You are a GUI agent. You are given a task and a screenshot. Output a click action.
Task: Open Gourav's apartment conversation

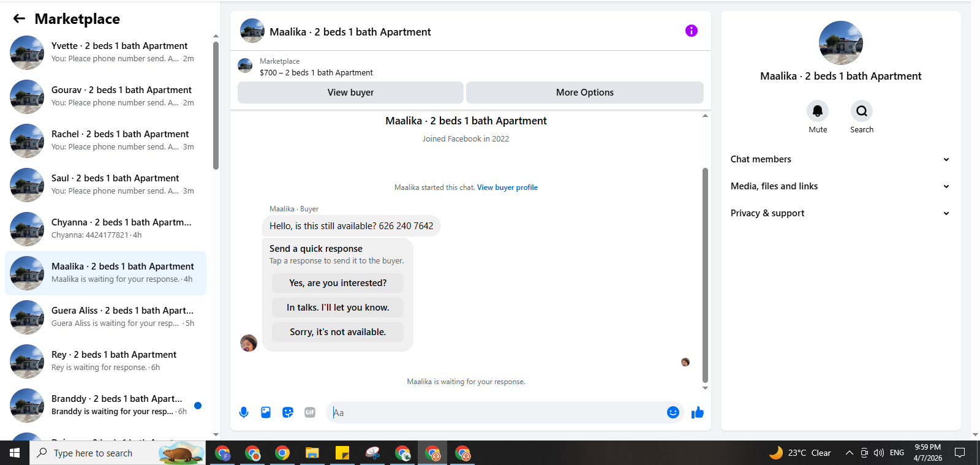pyautogui.click(x=105, y=97)
